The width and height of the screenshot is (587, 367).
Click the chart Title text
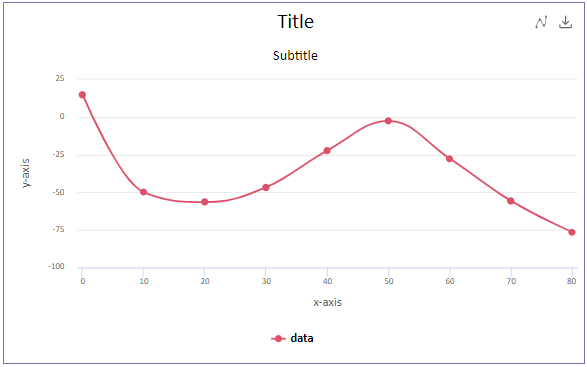click(x=295, y=21)
